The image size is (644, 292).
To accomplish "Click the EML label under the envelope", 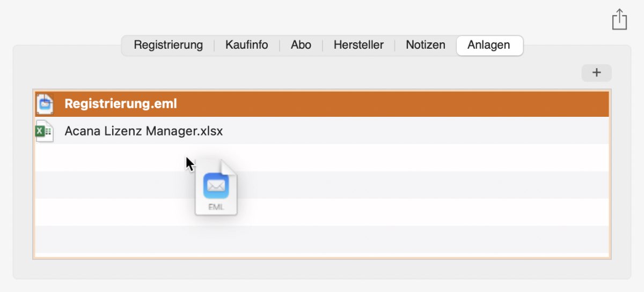I will tap(215, 206).
